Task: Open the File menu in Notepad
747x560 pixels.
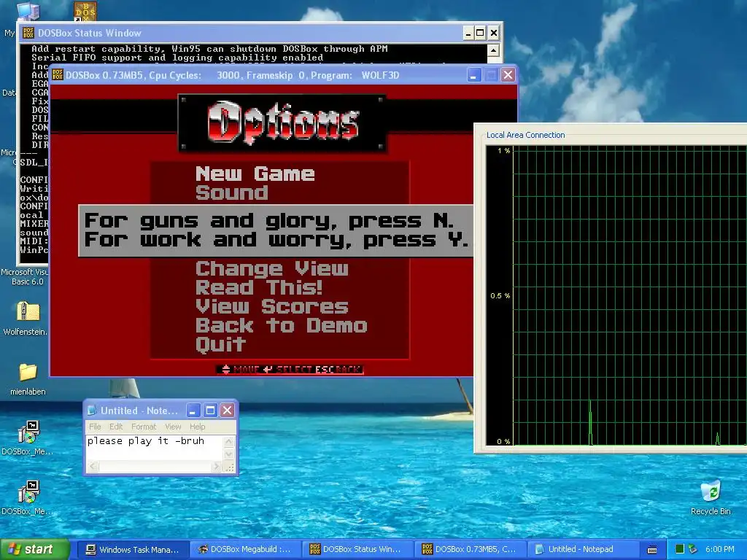Action: tap(95, 427)
